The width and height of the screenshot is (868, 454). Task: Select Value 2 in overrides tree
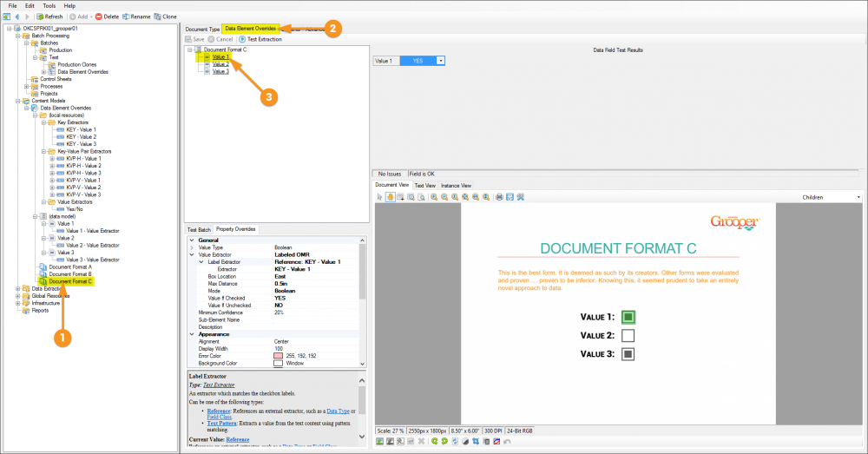[x=220, y=64]
